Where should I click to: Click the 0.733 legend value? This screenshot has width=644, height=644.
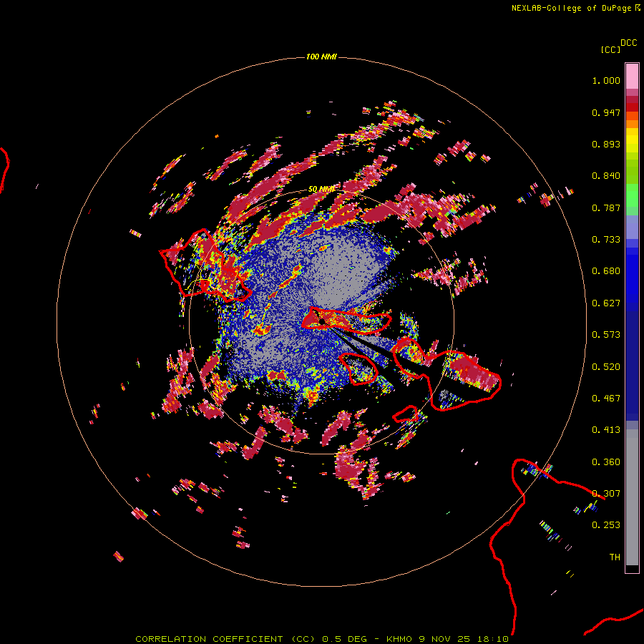(606, 240)
